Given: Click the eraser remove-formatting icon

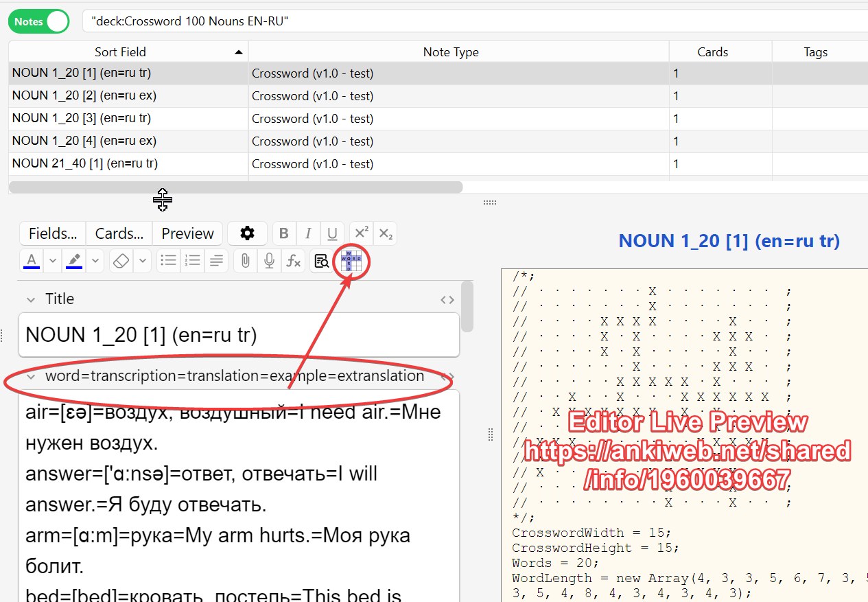Looking at the screenshot, I should [x=121, y=261].
